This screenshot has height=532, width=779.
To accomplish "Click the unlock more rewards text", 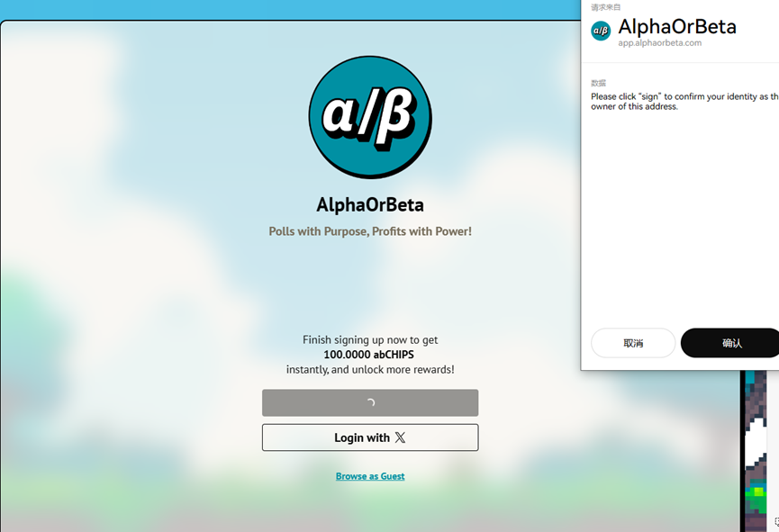I will point(370,370).
